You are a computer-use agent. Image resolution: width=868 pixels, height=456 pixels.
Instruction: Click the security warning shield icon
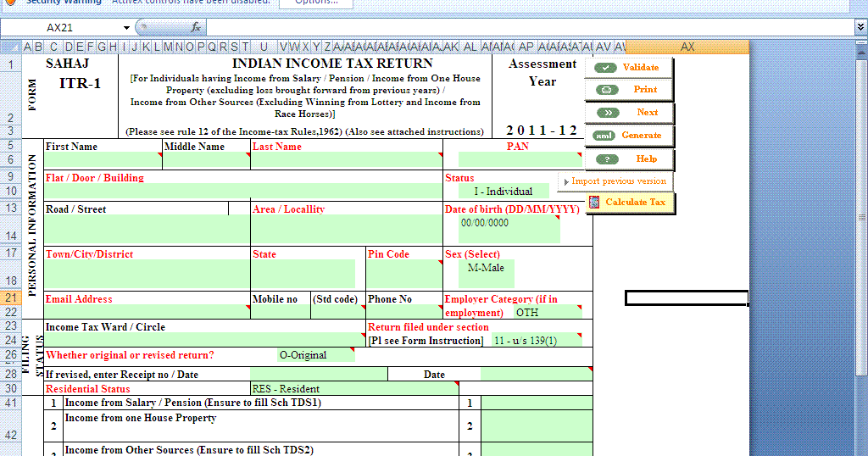pos(10,3)
